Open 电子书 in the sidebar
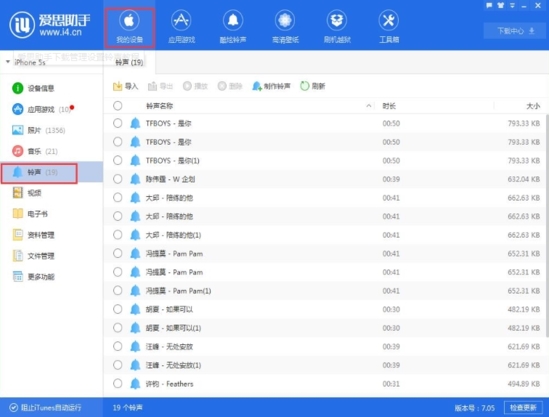 point(30,214)
